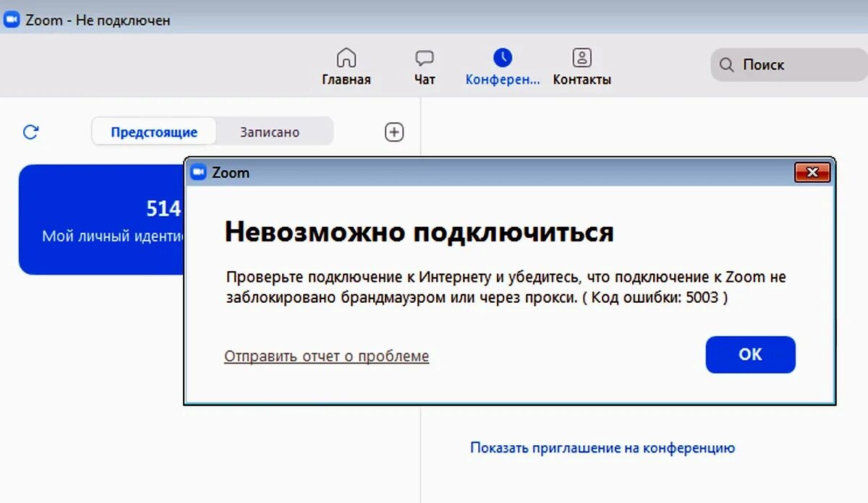Screen dimensions: 868x503
Task: Refresh the meetings list
Action: point(30,132)
